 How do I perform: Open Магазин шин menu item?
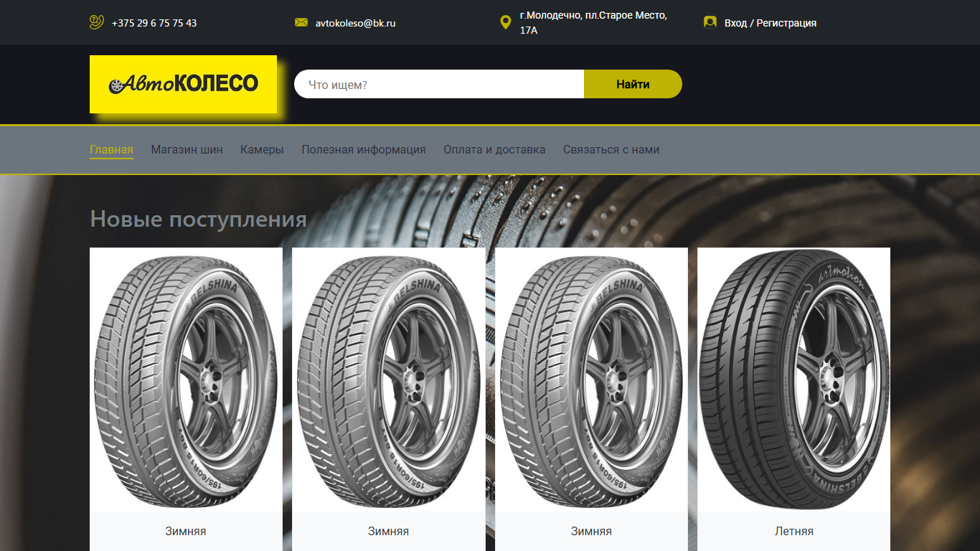187,150
